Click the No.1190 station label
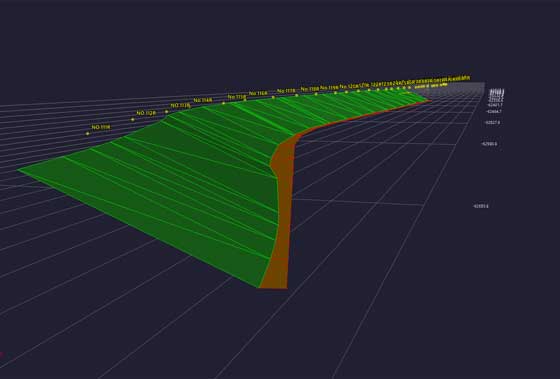560x379 pixels. point(329,88)
